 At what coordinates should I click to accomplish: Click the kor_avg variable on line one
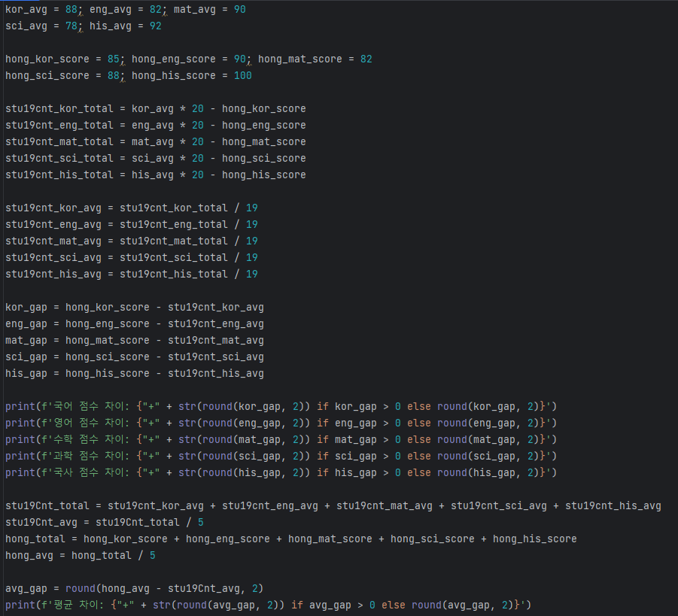26,10
